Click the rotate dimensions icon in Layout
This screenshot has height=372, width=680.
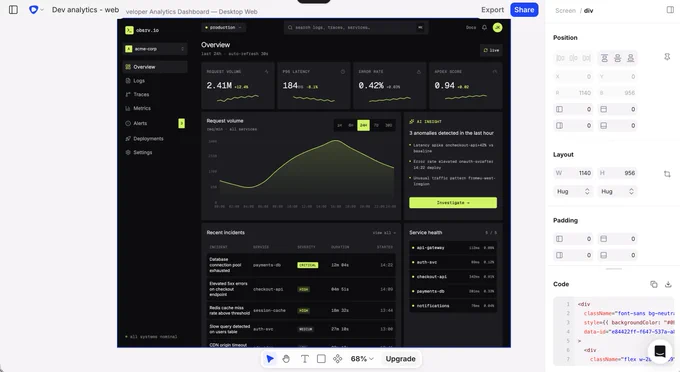667,174
